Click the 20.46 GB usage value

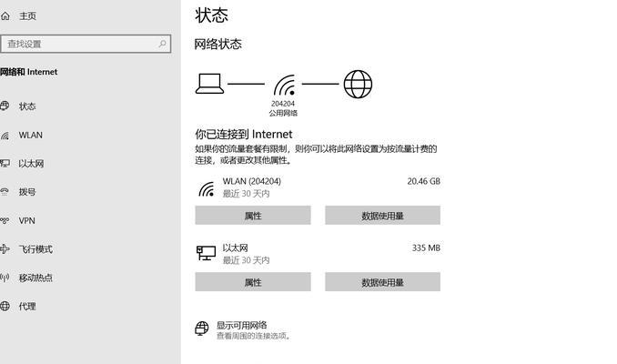(423, 181)
